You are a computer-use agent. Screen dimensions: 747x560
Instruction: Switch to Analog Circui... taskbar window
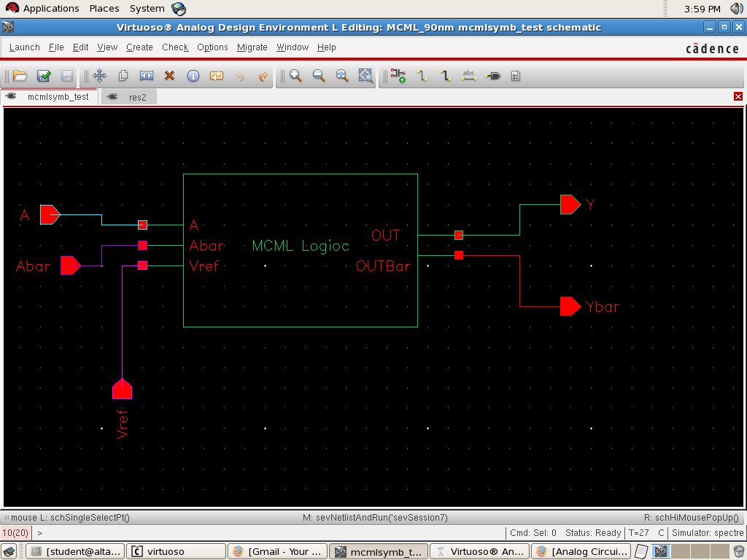(x=581, y=551)
